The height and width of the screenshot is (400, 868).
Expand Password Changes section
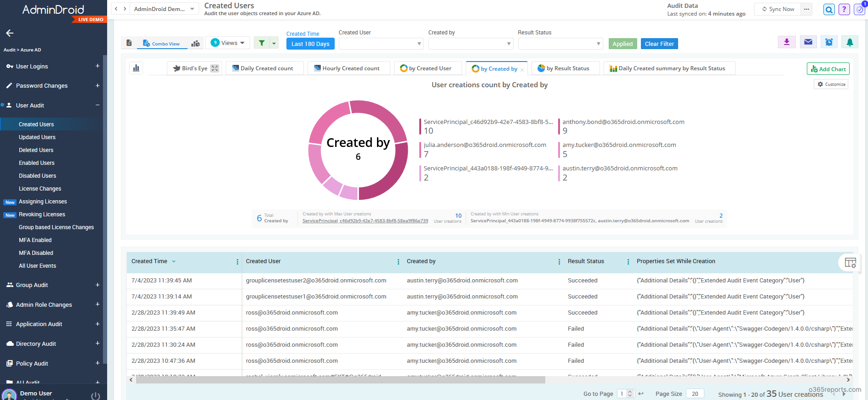97,85
